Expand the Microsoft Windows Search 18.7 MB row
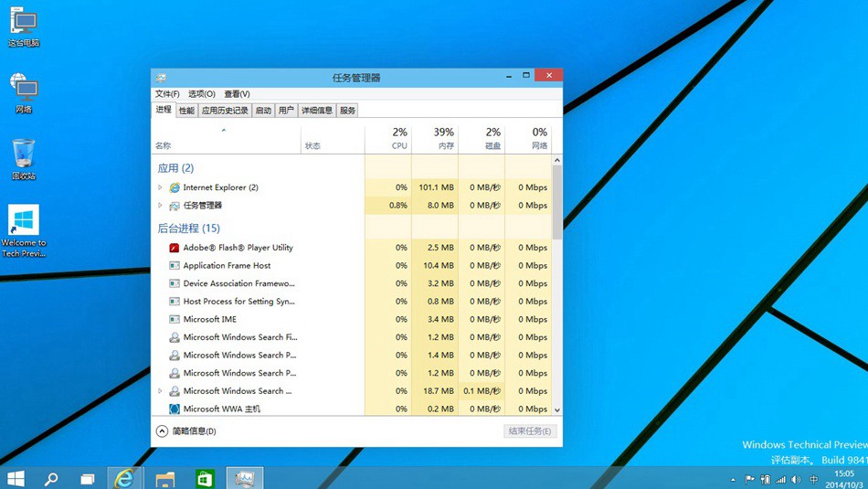This screenshot has height=489, width=868. tap(160, 391)
